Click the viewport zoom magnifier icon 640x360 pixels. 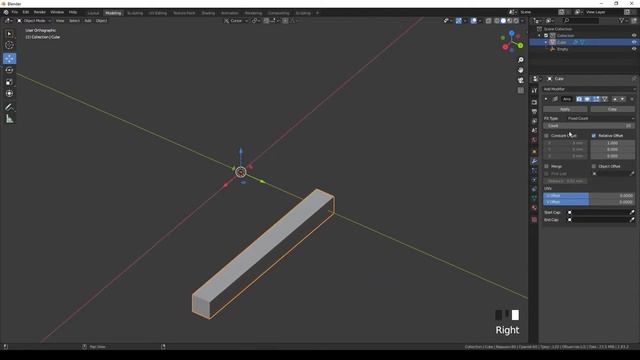click(520, 60)
